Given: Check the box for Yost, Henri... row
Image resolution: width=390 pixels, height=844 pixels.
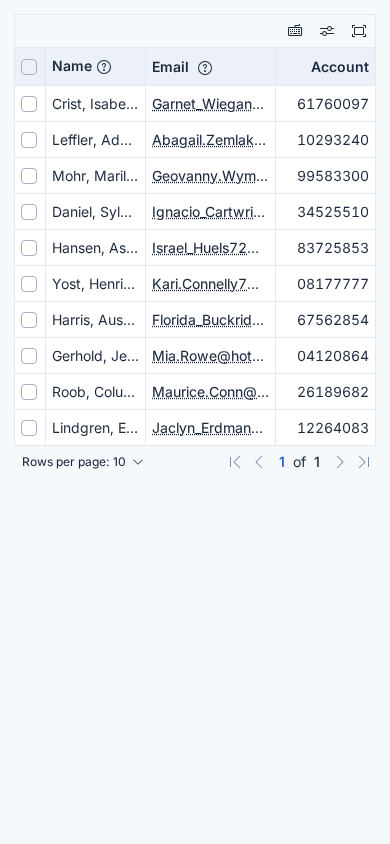Looking at the screenshot, I should [x=29, y=284].
